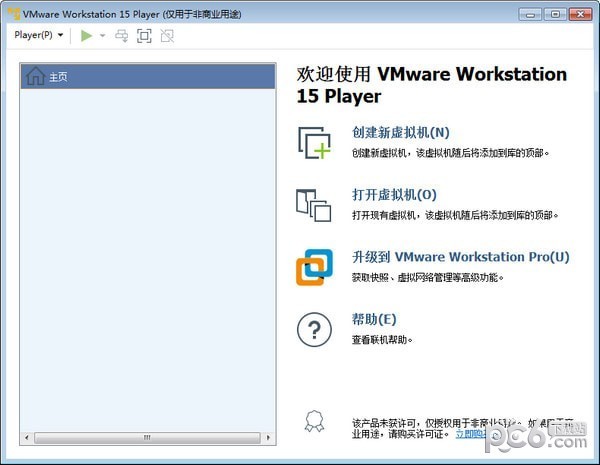Screen dimensions: 600x465
Task: Open 帮助(E) link
Action: tap(374, 319)
